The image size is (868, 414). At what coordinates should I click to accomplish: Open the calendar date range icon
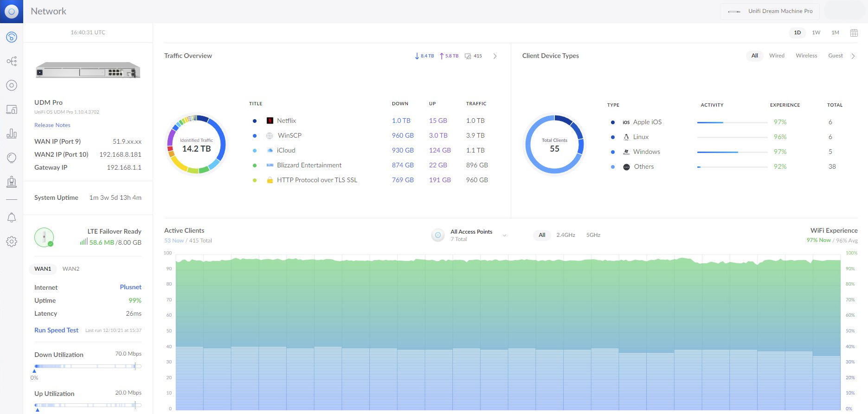(854, 32)
